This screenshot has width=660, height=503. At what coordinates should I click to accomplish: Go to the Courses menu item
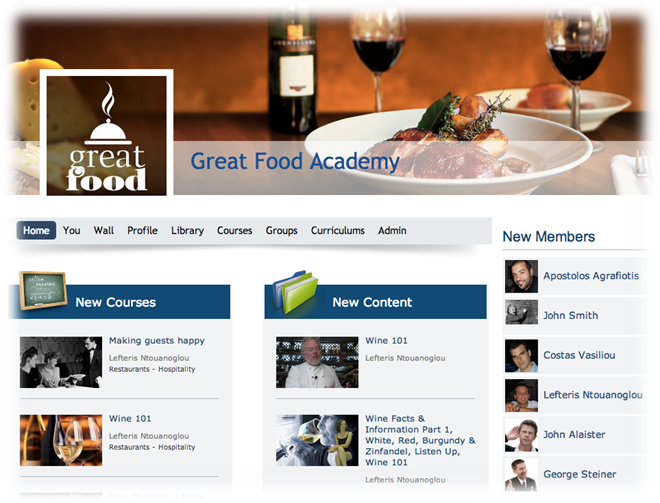tap(234, 230)
